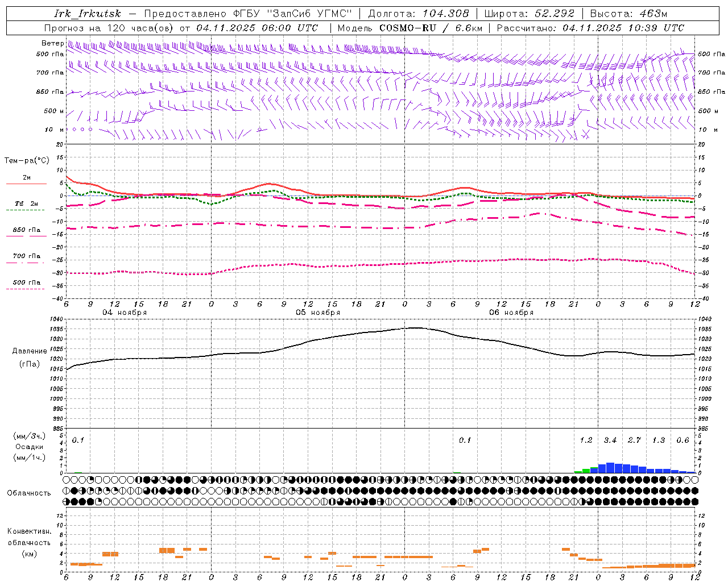Click the 3.4 precipitation total value
The width and height of the screenshot is (728, 582).
[x=610, y=440]
